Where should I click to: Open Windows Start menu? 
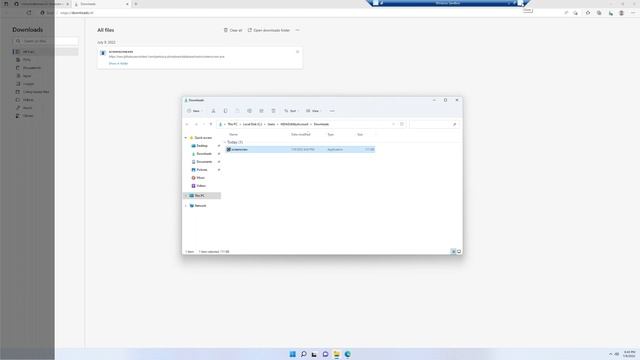pos(292,354)
